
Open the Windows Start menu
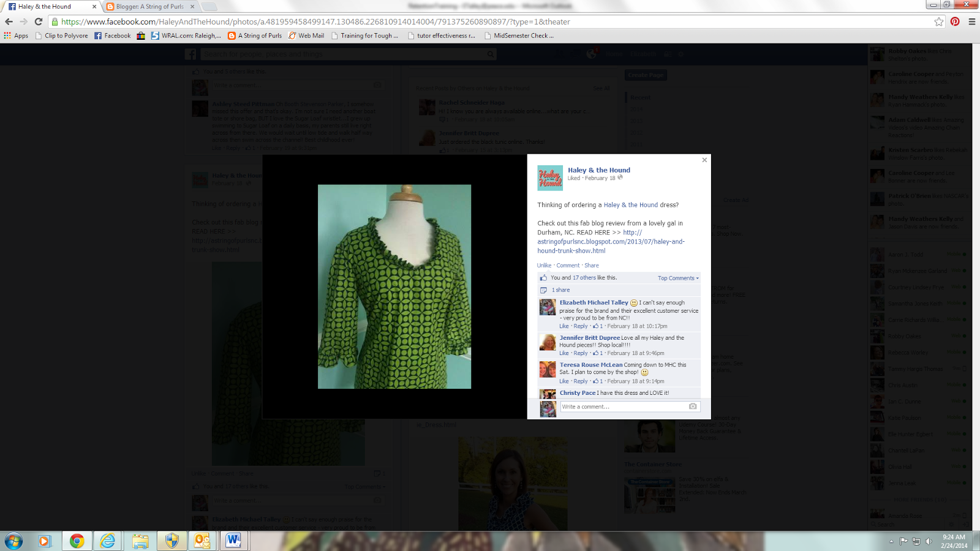(13, 541)
